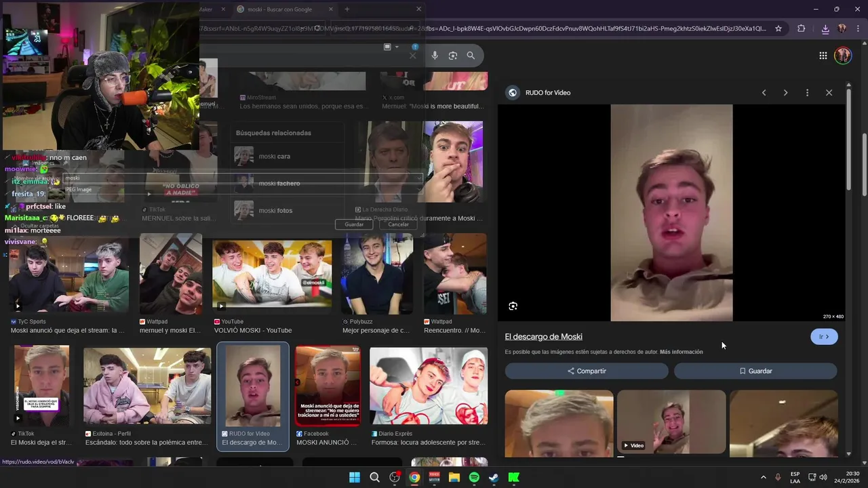Open the related image with the Video badge
868x488 pixels.
click(671, 422)
